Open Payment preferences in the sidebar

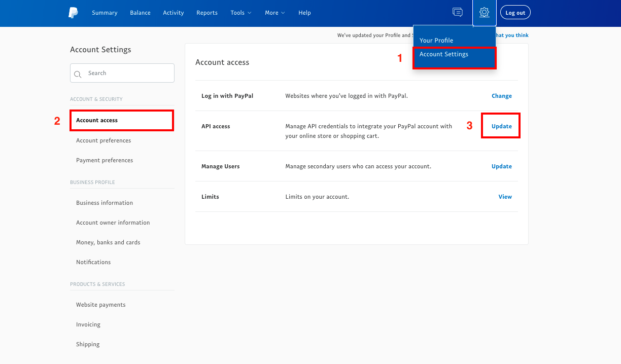click(x=105, y=160)
